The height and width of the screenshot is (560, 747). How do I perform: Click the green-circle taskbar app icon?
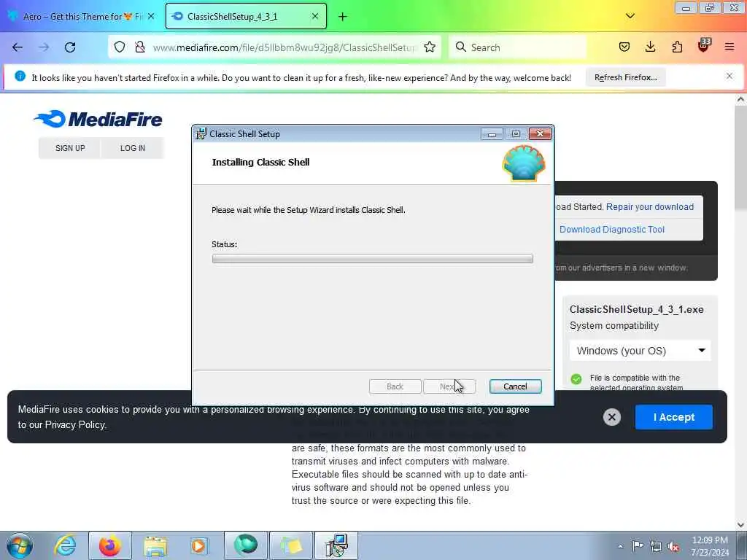click(x=246, y=545)
